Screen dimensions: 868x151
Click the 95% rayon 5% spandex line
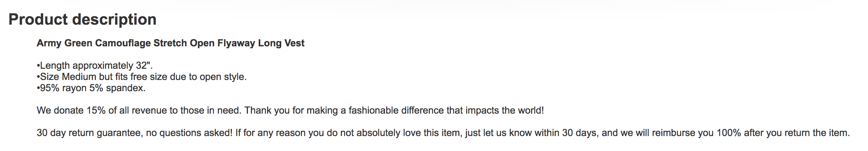91,88
